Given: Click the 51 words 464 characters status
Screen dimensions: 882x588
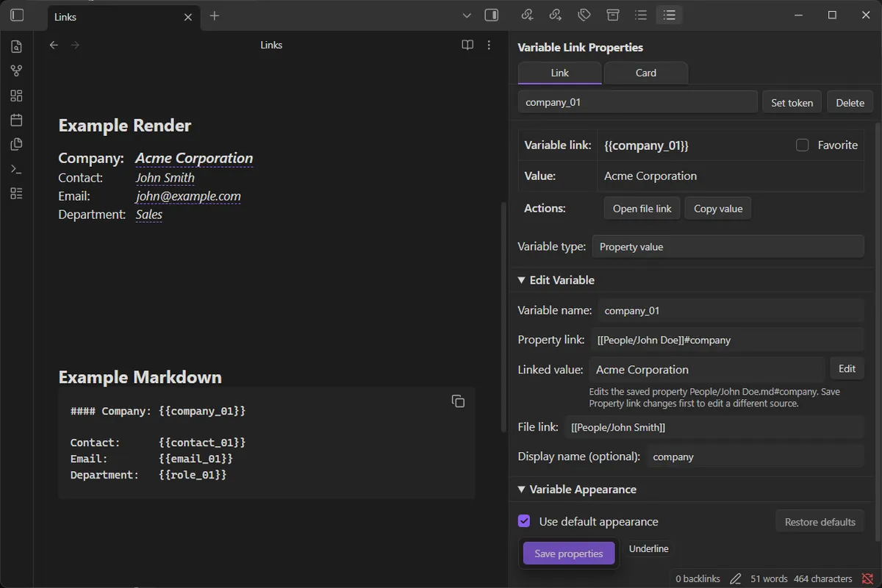Looking at the screenshot, I should pyautogui.click(x=801, y=578).
